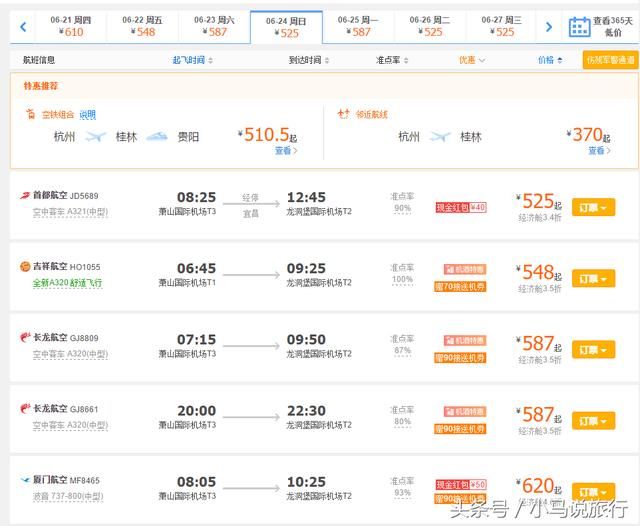Show next dates with right arrow
Screen dimensions: 640x526
546,27
